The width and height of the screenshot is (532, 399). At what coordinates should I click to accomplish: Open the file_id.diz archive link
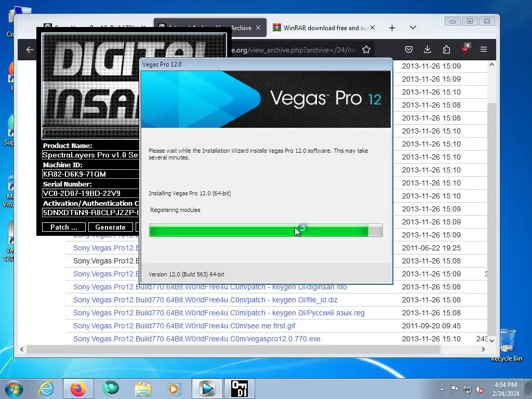205,300
